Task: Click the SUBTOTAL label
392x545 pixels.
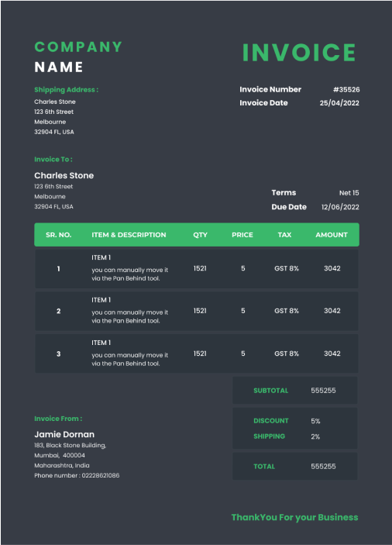Action: click(271, 390)
